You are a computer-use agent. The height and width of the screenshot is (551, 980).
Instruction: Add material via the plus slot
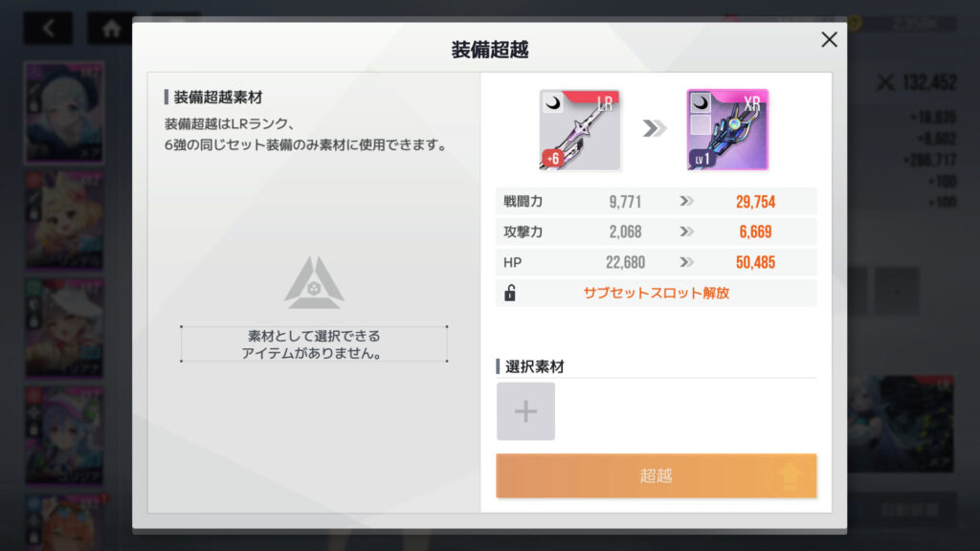click(525, 411)
